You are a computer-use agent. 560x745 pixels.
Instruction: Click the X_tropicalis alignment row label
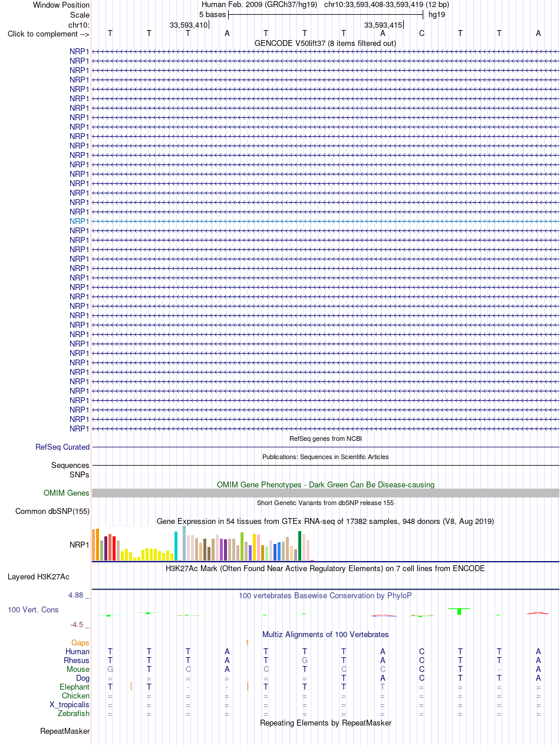[70, 705]
